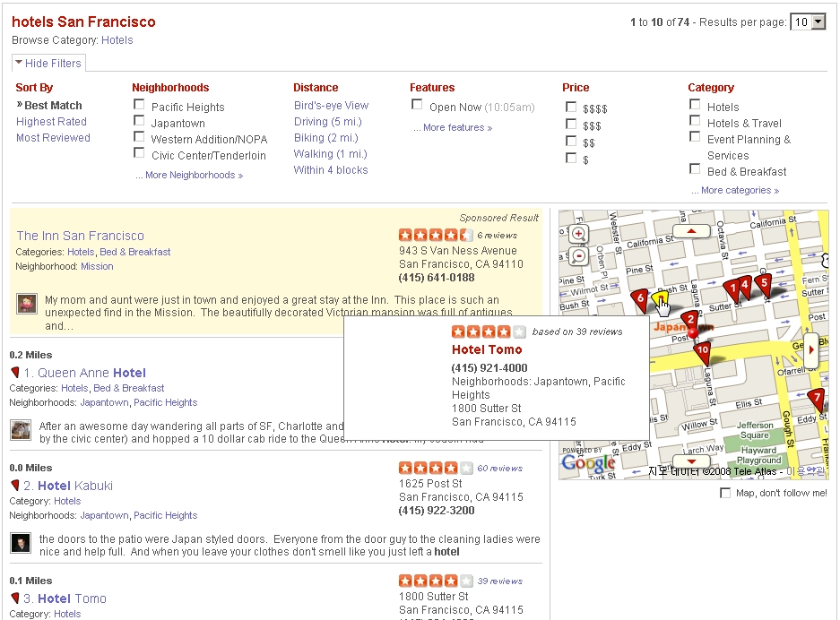Check the Bed & Breakfast category filter

[x=695, y=169]
